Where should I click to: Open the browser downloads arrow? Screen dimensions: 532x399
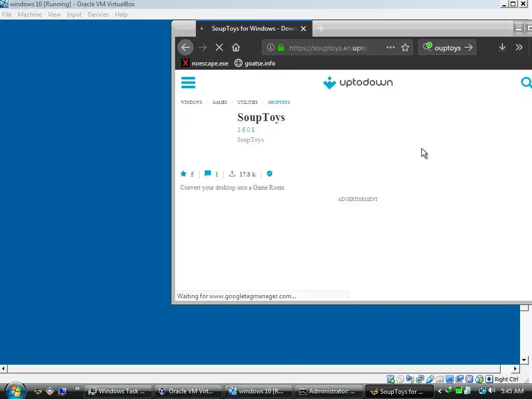(502, 47)
